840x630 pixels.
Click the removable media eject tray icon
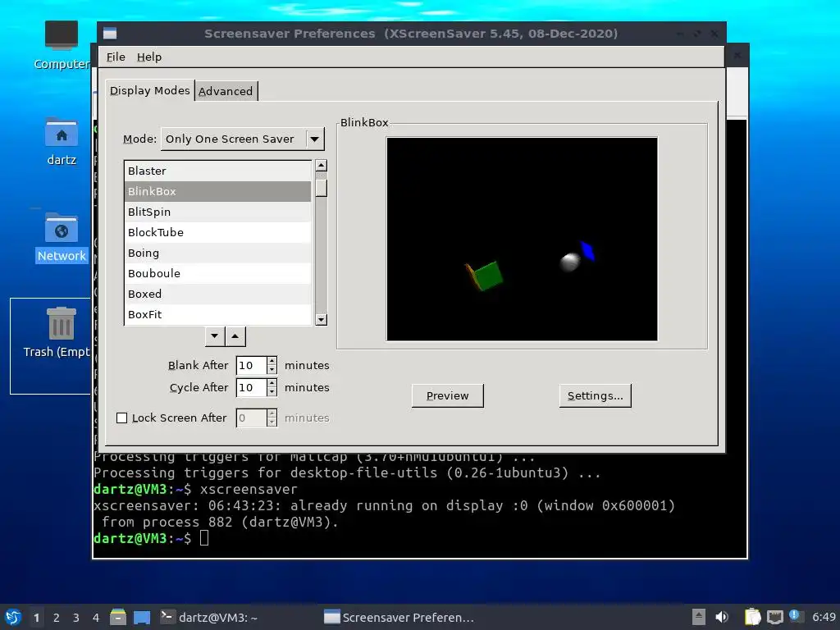[x=699, y=617]
